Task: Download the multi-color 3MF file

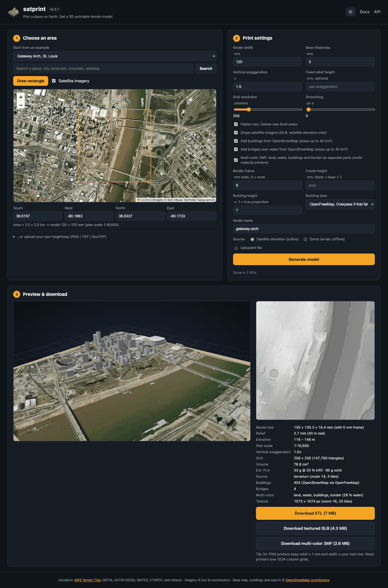Action: tap(315, 543)
